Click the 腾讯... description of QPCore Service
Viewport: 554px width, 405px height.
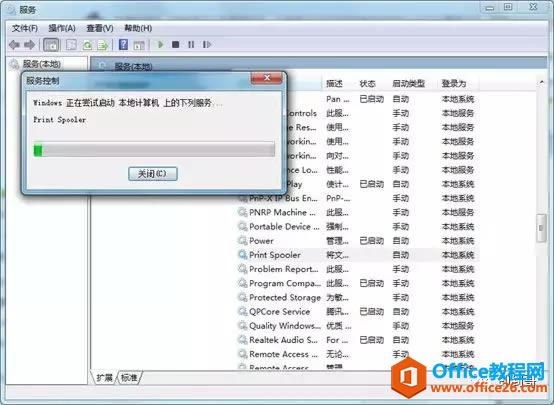pos(337,311)
